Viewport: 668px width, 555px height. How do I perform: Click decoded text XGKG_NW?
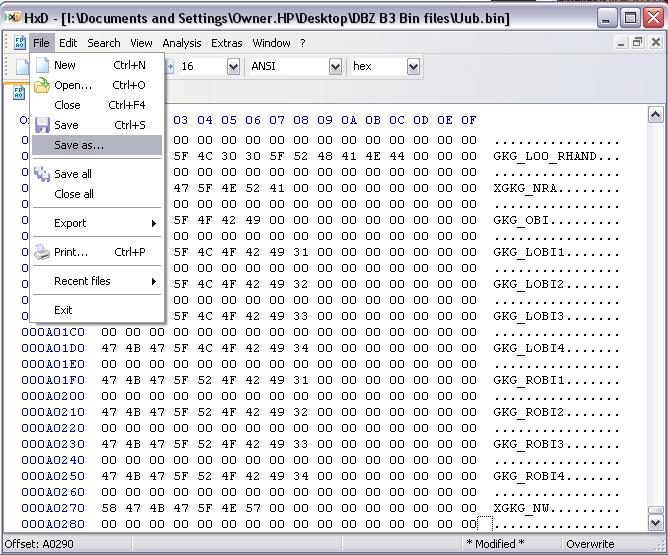[x=521, y=508]
